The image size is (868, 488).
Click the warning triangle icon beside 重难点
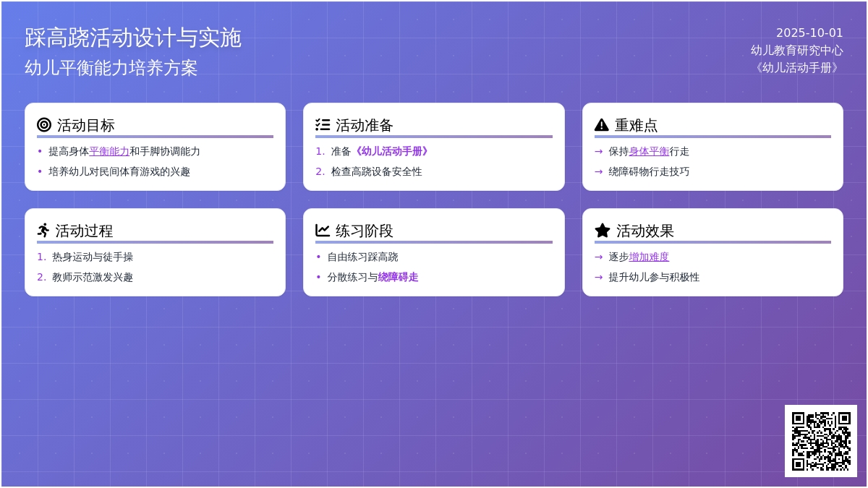[x=602, y=125]
